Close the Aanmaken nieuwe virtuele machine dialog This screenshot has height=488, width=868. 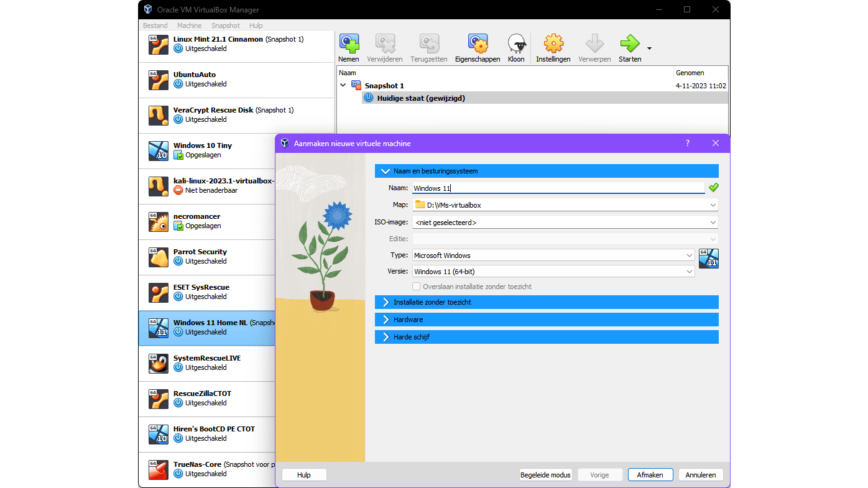tap(716, 143)
